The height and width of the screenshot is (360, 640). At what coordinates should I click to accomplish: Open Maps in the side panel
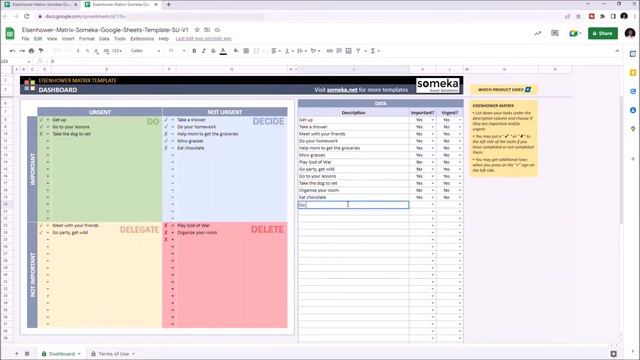[x=633, y=129]
